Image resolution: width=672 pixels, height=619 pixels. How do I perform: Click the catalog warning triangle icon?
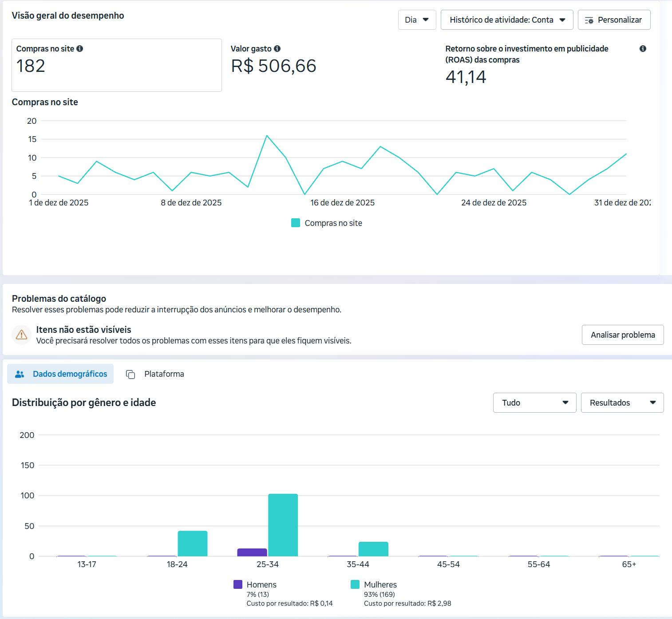21,335
